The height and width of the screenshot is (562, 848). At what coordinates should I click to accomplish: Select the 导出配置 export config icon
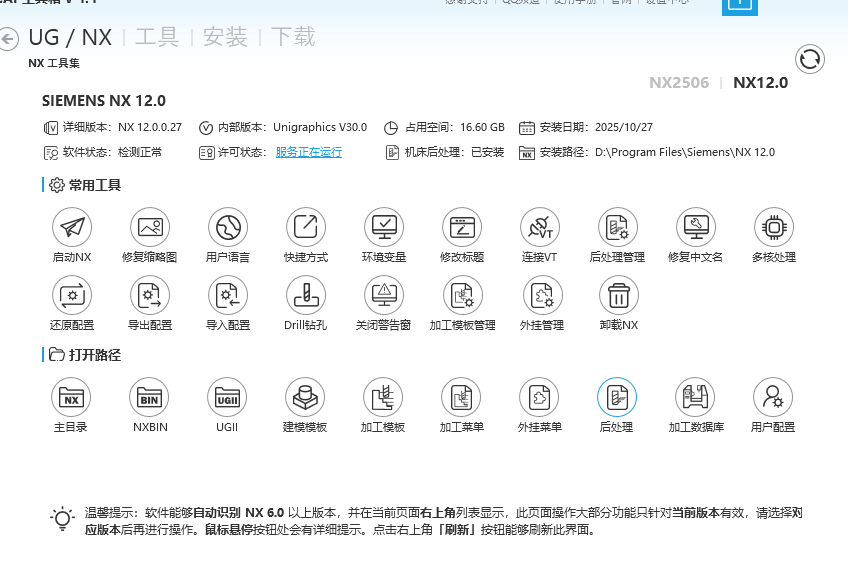point(150,295)
